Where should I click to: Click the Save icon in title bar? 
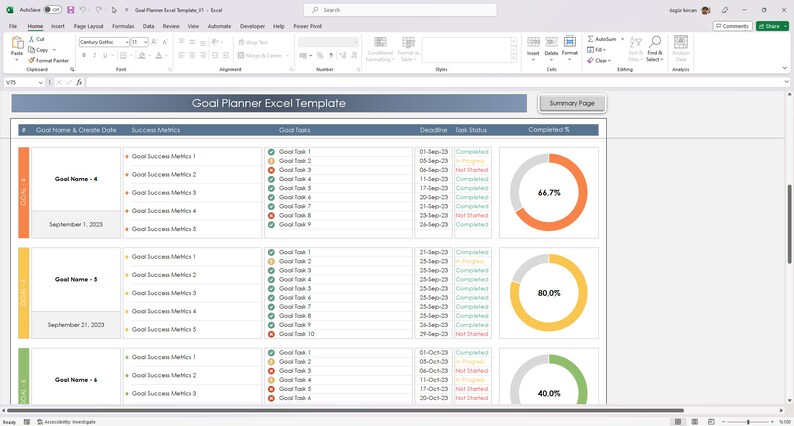click(70, 10)
